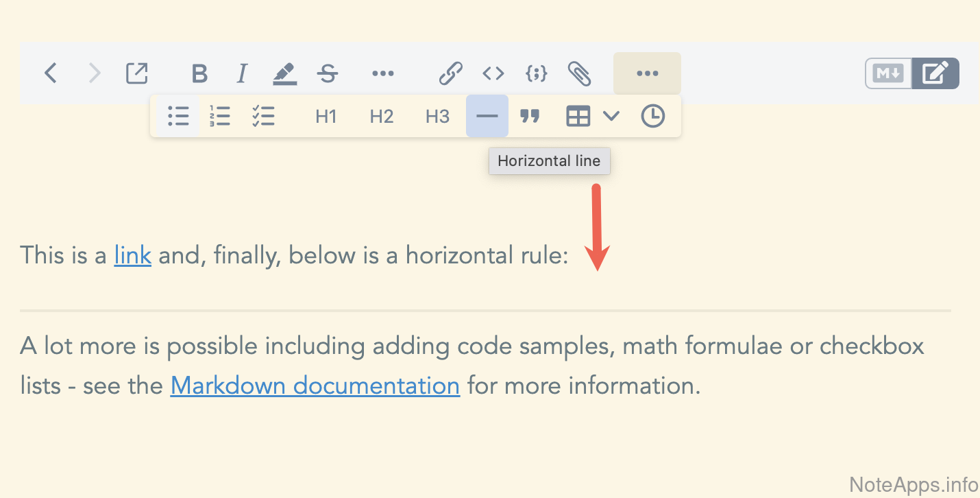
Task: Insert inline code with angle brackets icon
Action: coord(493,73)
